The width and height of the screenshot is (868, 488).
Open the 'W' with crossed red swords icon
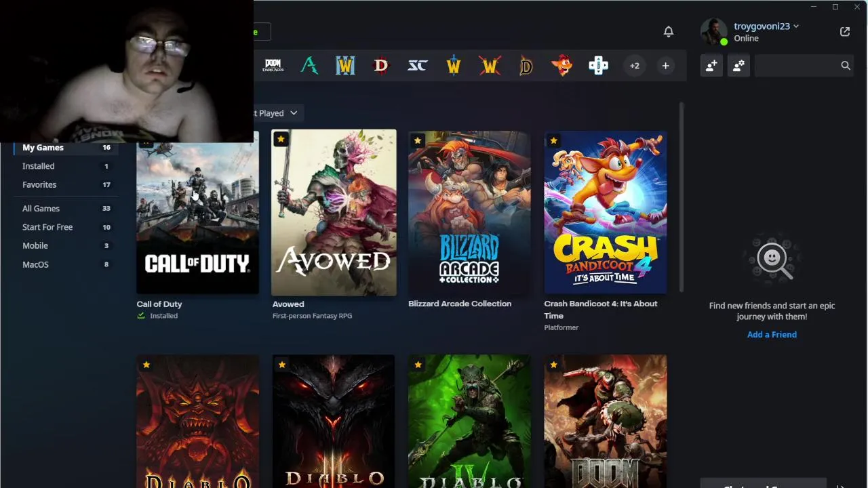(490, 66)
